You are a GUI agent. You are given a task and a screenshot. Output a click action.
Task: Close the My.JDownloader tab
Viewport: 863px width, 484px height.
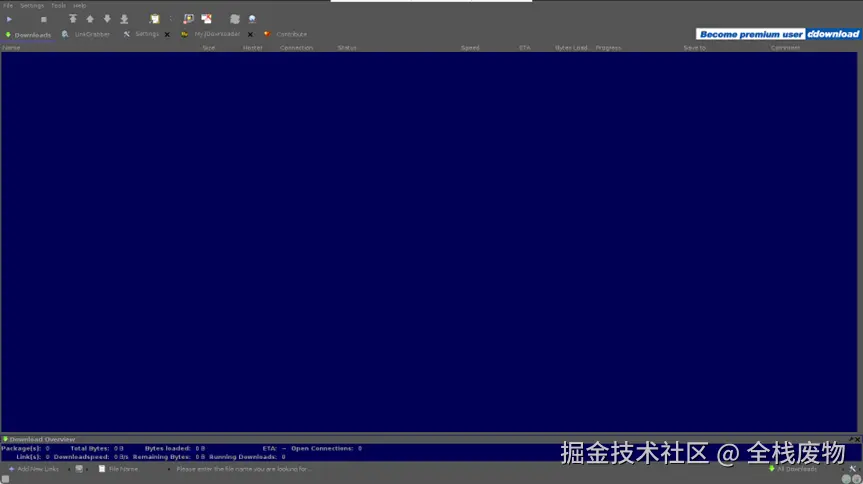pyautogui.click(x=250, y=35)
